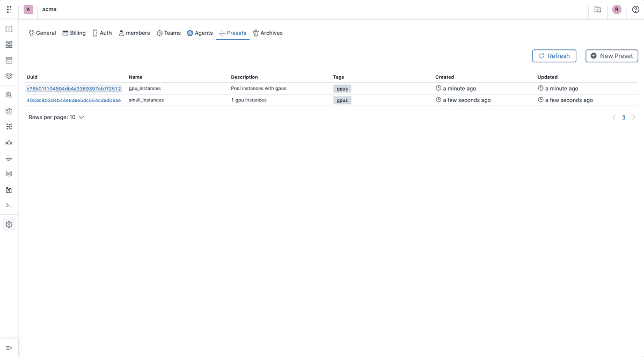Open the presets lines sidebar icon
644x357 pixels.
(9, 158)
